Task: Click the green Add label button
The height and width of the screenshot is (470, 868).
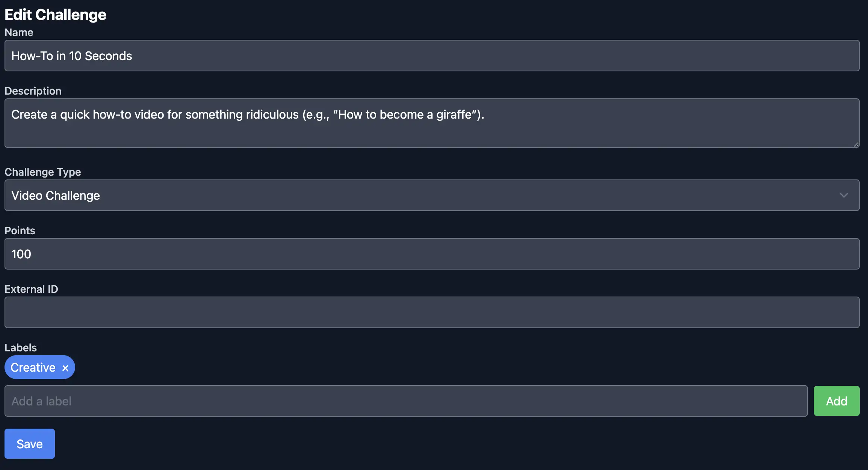Action: point(836,401)
